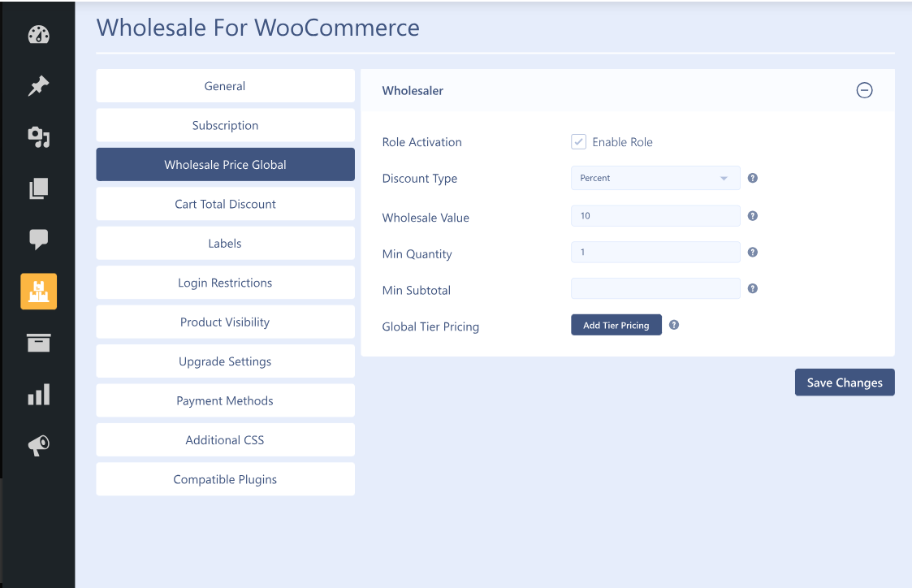The height and width of the screenshot is (588, 912).
Task: Click help icon next to Wholesale Value
Action: pyautogui.click(x=753, y=216)
